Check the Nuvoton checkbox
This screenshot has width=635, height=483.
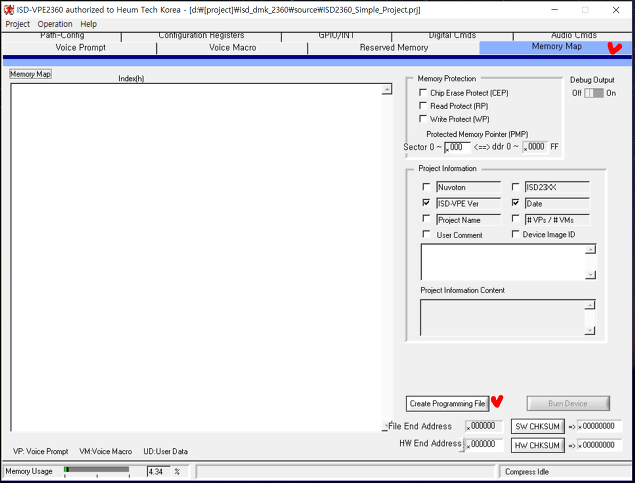(x=426, y=187)
